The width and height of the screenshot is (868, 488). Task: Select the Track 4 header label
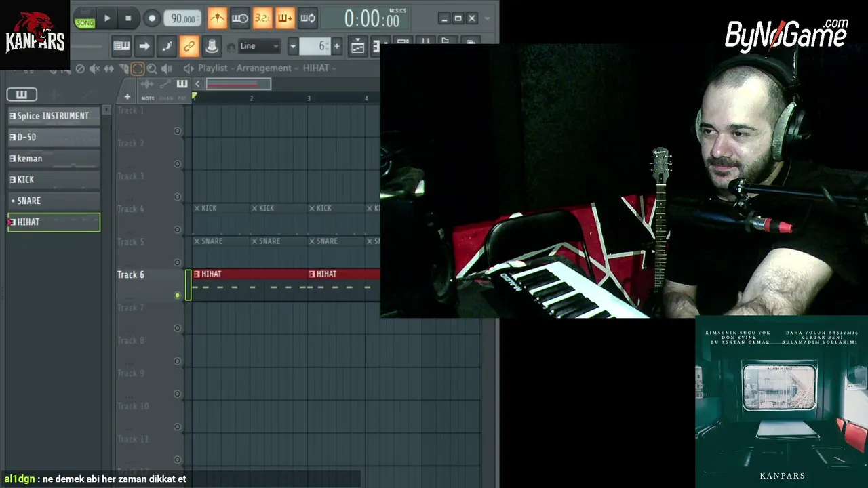click(131, 209)
